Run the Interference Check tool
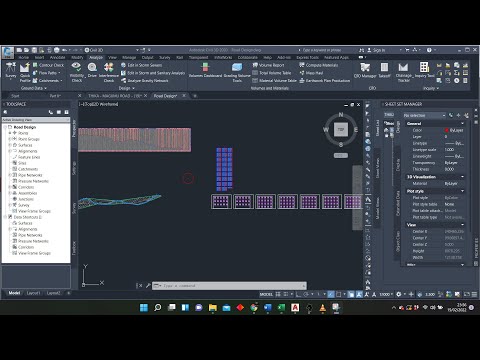480x360 pixels. click(109, 72)
